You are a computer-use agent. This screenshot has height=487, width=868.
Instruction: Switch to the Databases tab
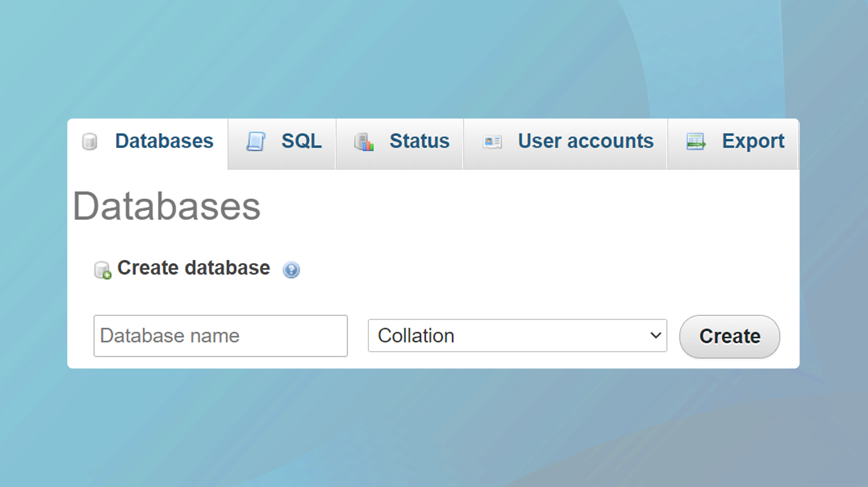(x=164, y=141)
